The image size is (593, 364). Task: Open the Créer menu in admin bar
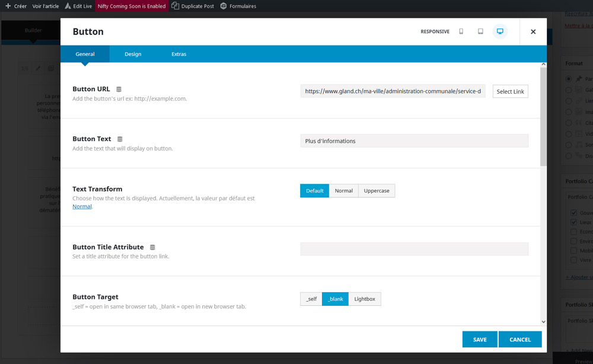pyautogui.click(x=16, y=6)
